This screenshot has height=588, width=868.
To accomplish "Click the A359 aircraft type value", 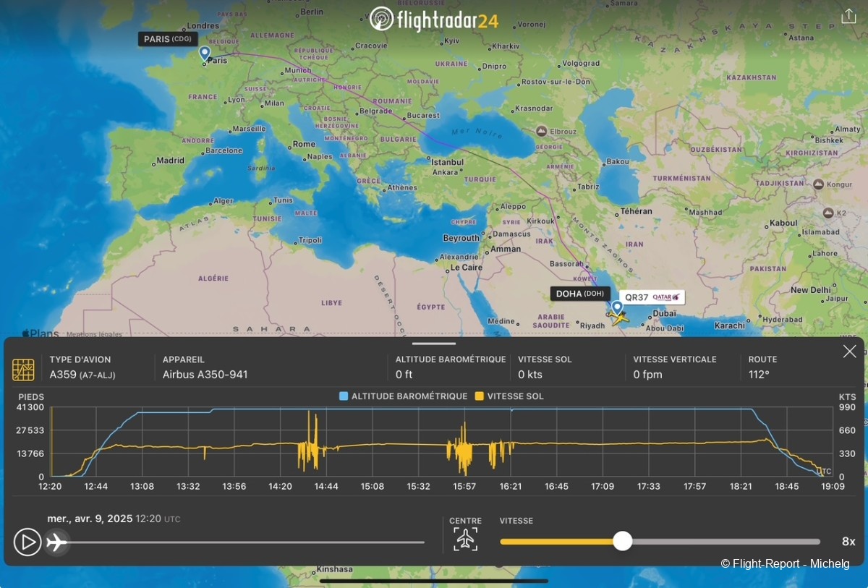I will [x=82, y=375].
